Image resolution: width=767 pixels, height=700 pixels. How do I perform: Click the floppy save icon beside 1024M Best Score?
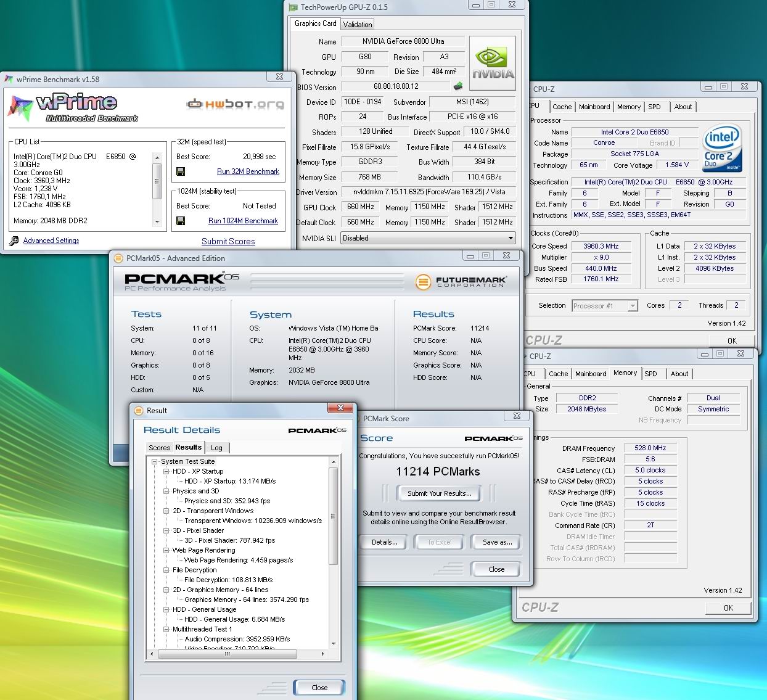pyautogui.click(x=181, y=221)
